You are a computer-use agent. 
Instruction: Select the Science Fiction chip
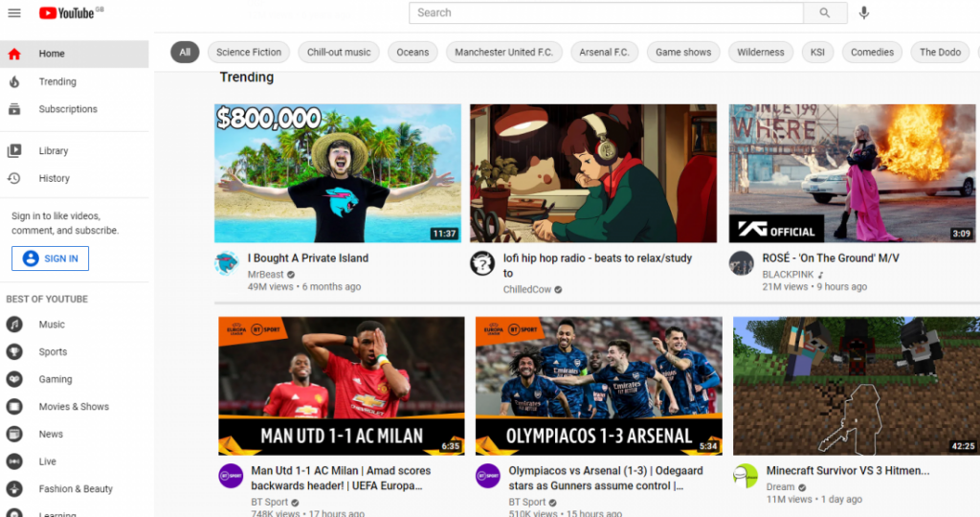(x=249, y=53)
